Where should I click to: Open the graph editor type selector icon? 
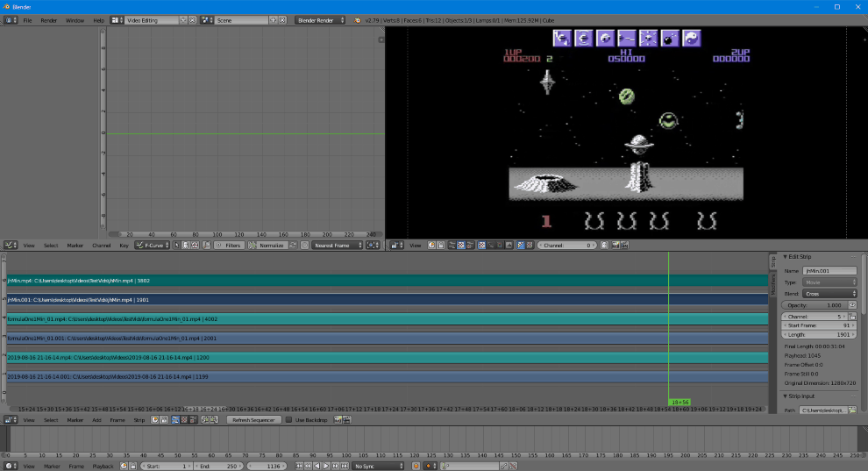(11, 246)
